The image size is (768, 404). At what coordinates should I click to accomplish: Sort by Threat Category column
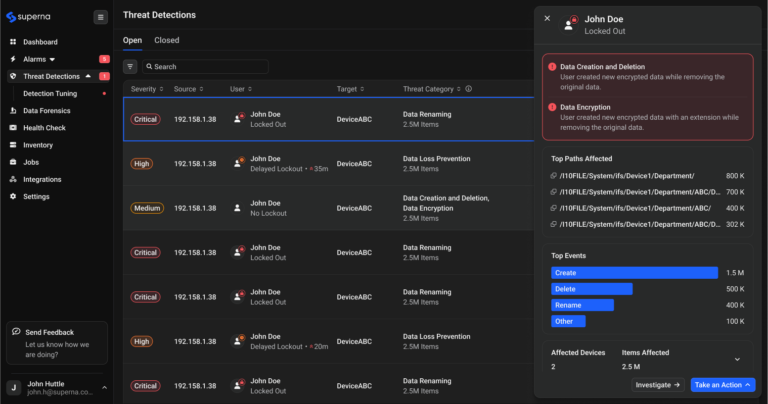coord(432,89)
